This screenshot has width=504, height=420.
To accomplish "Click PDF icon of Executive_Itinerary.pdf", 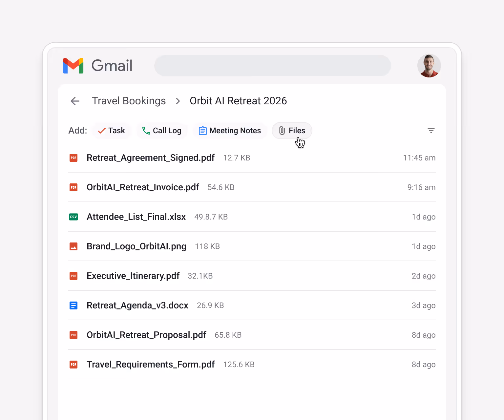I will tap(73, 276).
